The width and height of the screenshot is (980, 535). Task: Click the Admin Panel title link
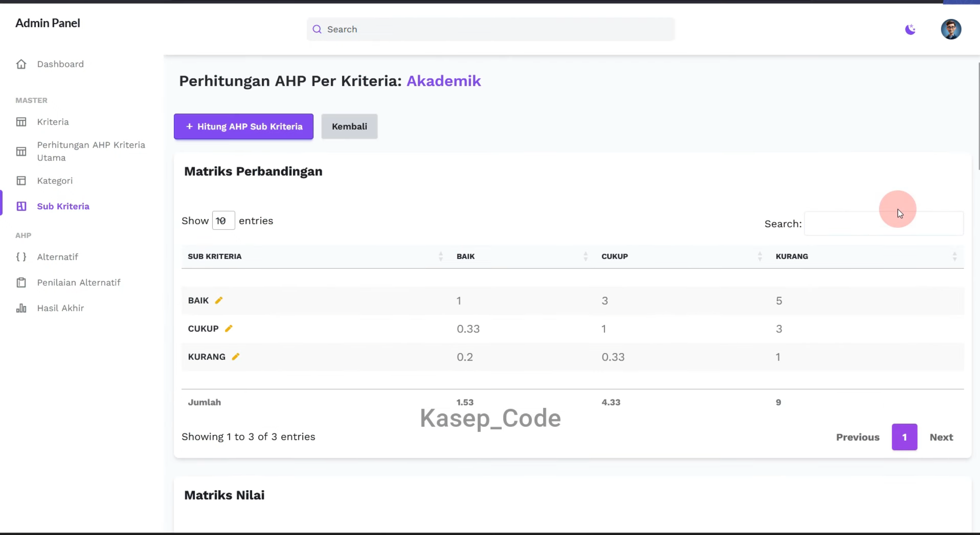click(x=48, y=23)
